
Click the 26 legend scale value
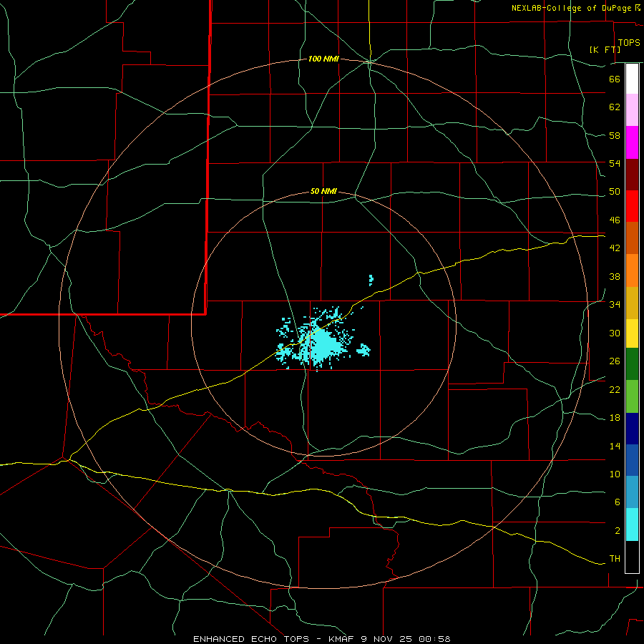pos(615,361)
